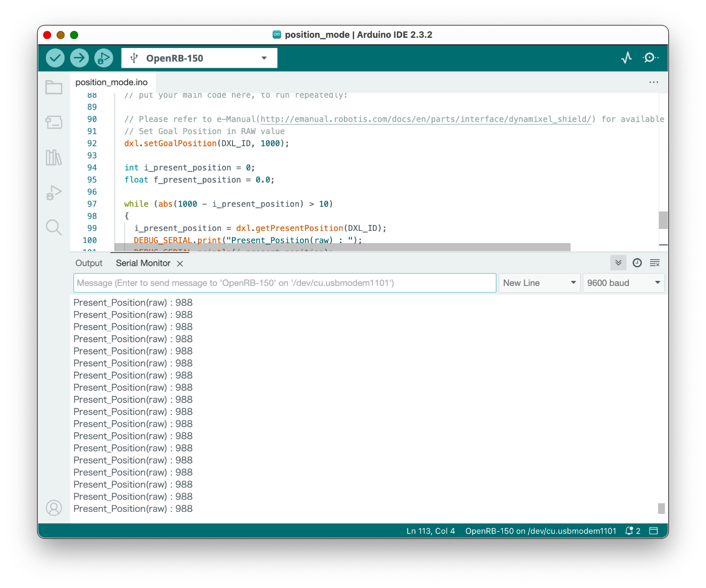Click line number 100 in the gutter
This screenshot has height=588, width=706.
tap(90, 240)
